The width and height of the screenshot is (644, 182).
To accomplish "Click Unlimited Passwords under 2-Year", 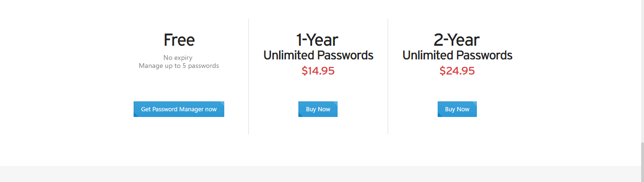I will [457, 55].
